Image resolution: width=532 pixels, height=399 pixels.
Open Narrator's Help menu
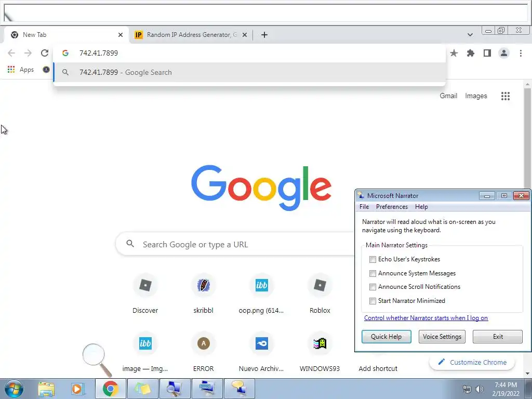421,207
